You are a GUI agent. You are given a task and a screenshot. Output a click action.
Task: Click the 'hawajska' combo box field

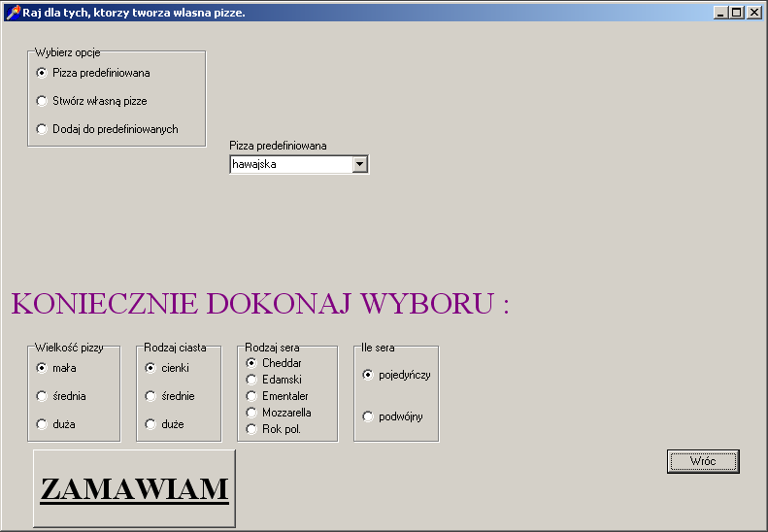click(290, 165)
